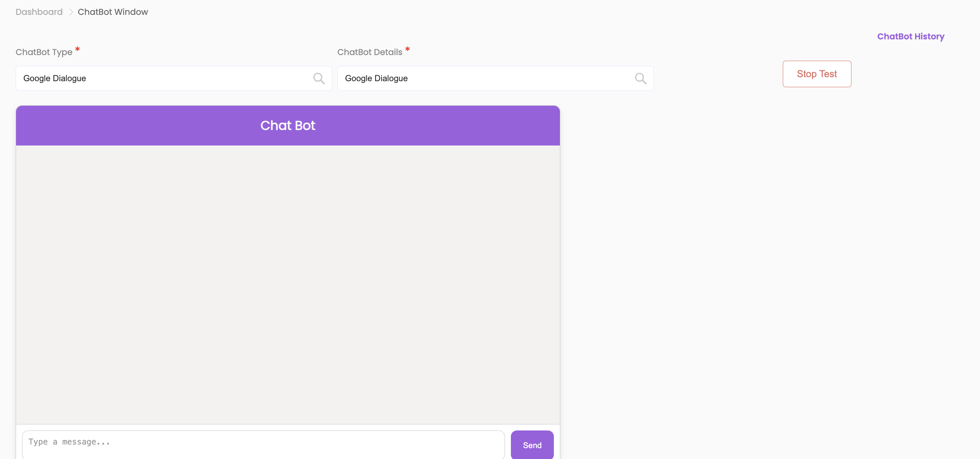Select 'Google Dialogue' text in ChatBot Details
The width and height of the screenshot is (980, 459).
click(x=376, y=78)
